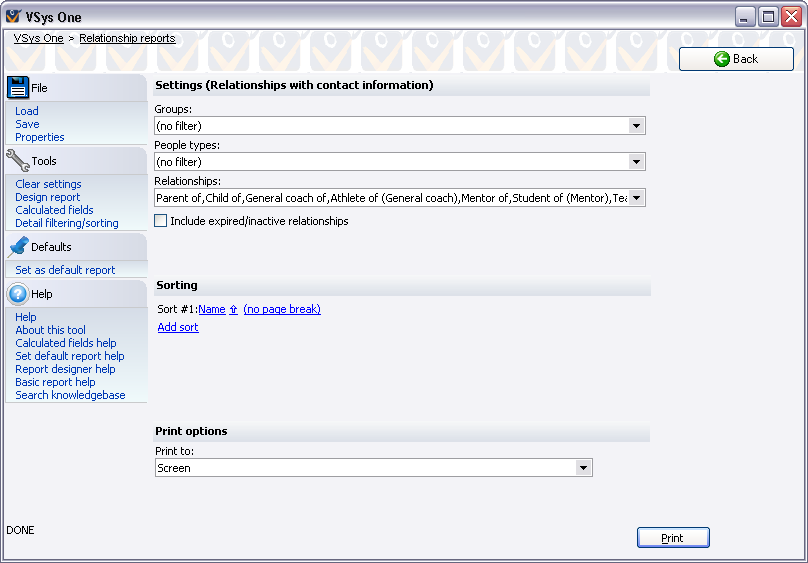
Task: Click Search knowledgebase link
Action: 70,395
